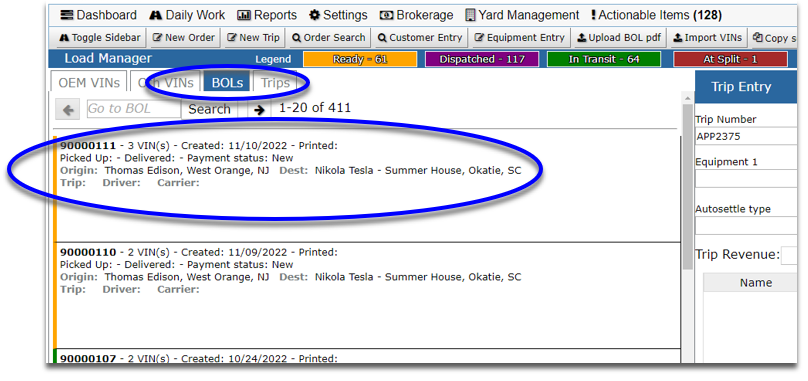Select the BOLs tab
The height and width of the screenshot is (381, 808).
tap(227, 82)
